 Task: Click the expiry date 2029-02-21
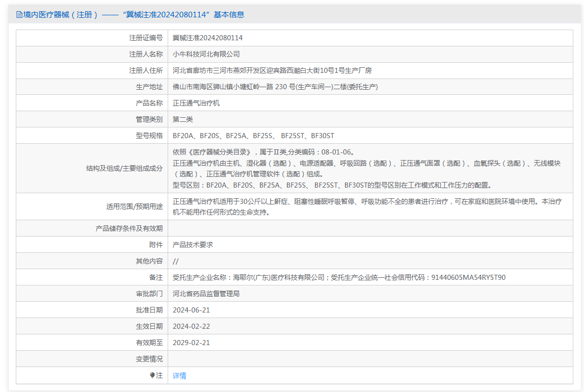click(x=191, y=343)
